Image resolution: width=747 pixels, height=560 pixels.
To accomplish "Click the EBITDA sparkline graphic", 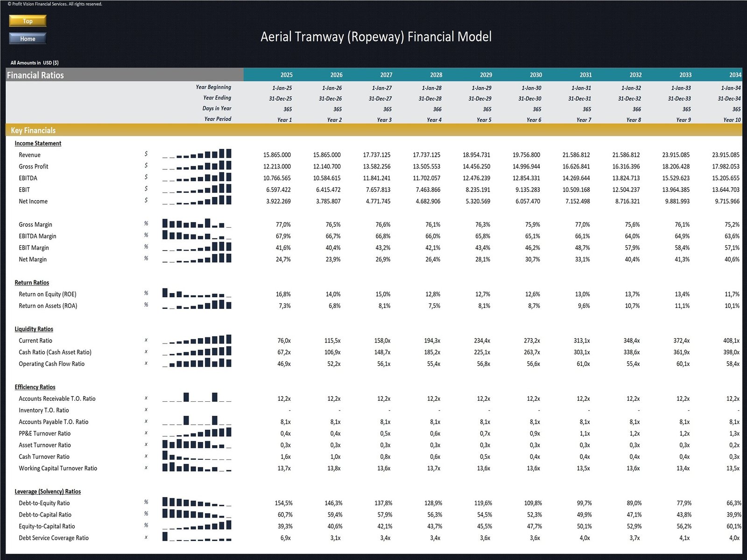I will pyautogui.click(x=196, y=177).
